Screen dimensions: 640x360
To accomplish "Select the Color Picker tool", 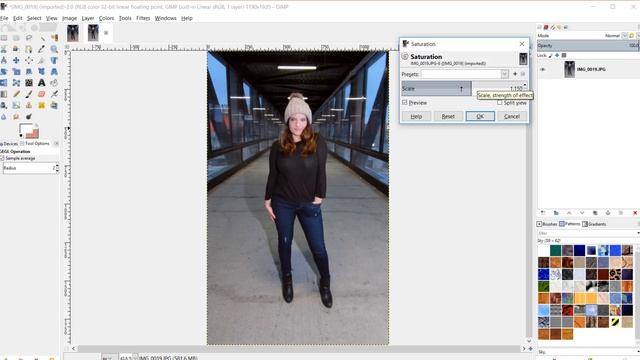I will pos(42,49).
